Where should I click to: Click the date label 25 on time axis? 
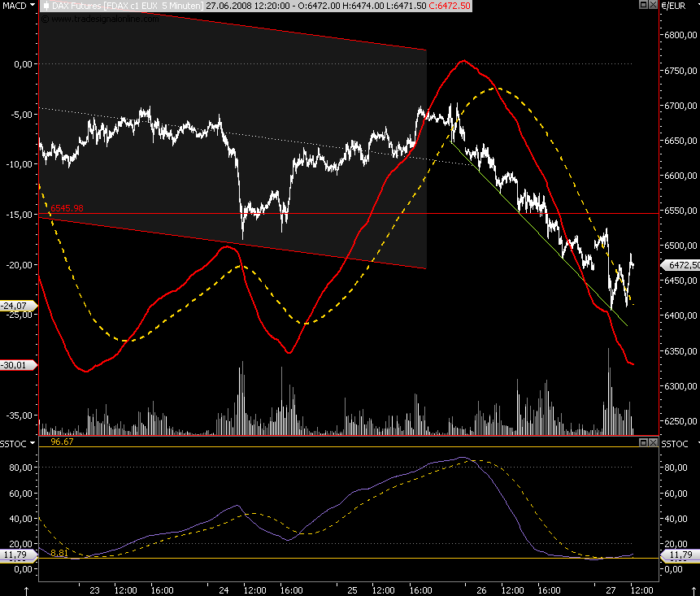[x=352, y=590]
